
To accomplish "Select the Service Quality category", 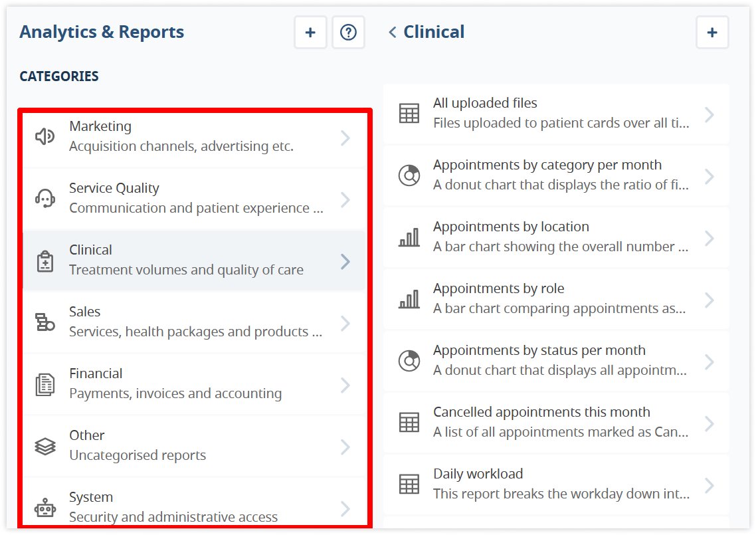I will tap(186, 198).
